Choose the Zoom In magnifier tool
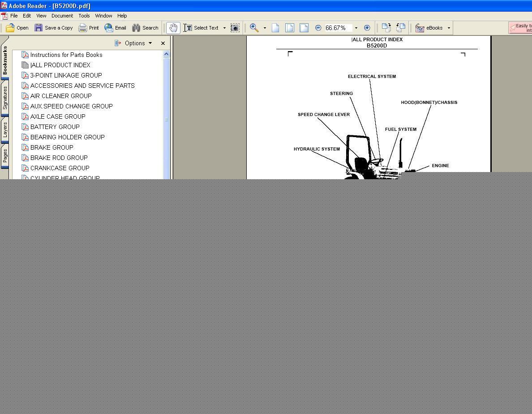The image size is (532, 414). [x=254, y=28]
